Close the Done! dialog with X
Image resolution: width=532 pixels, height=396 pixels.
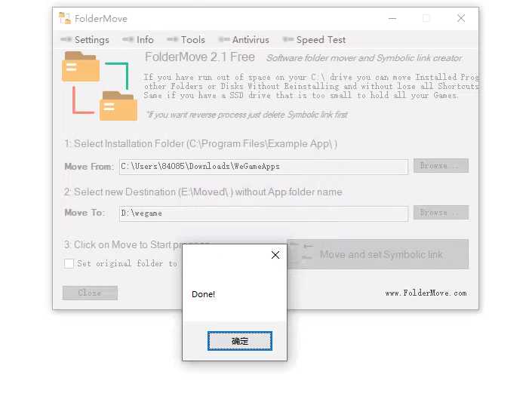pos(275,255)
